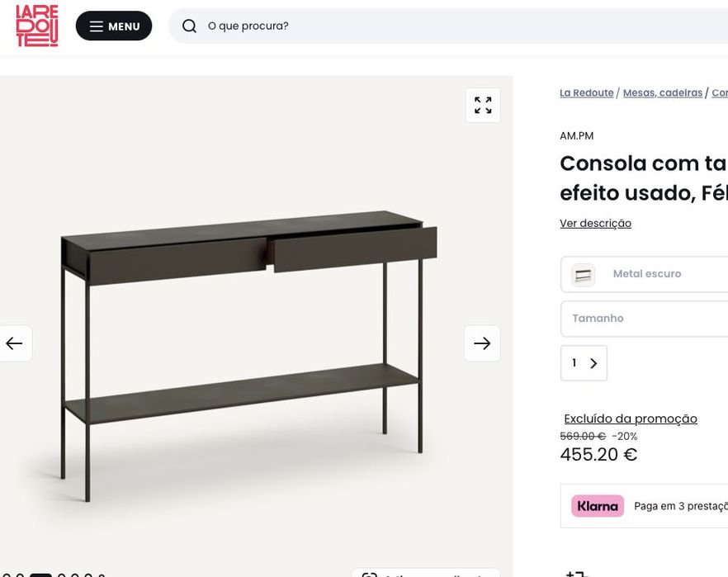Click the La Redoute logo
The width and height of the screenshot is (728, 577).
tap(37, 26)
